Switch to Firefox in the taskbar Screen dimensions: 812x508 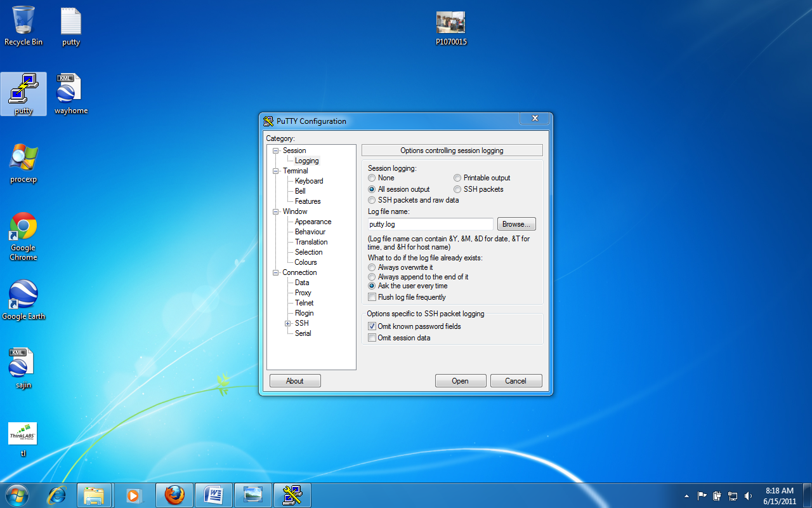point(174,495)
